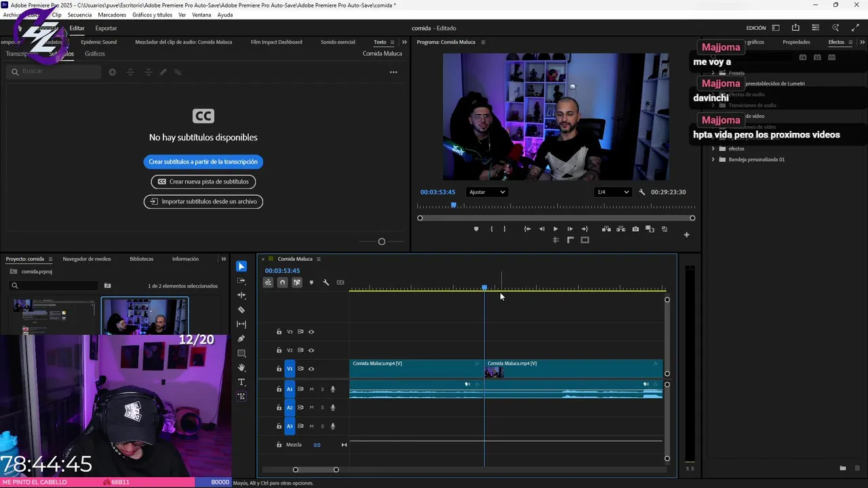Screen dimensions: 868x488
Task: Open the Ventana menu
Action: pos(201,15)
